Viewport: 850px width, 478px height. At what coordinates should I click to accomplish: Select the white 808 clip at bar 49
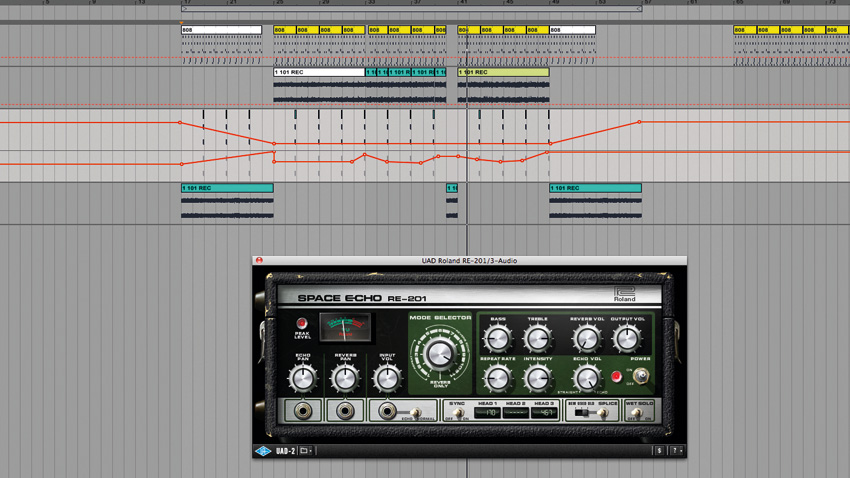click(572, 30)
